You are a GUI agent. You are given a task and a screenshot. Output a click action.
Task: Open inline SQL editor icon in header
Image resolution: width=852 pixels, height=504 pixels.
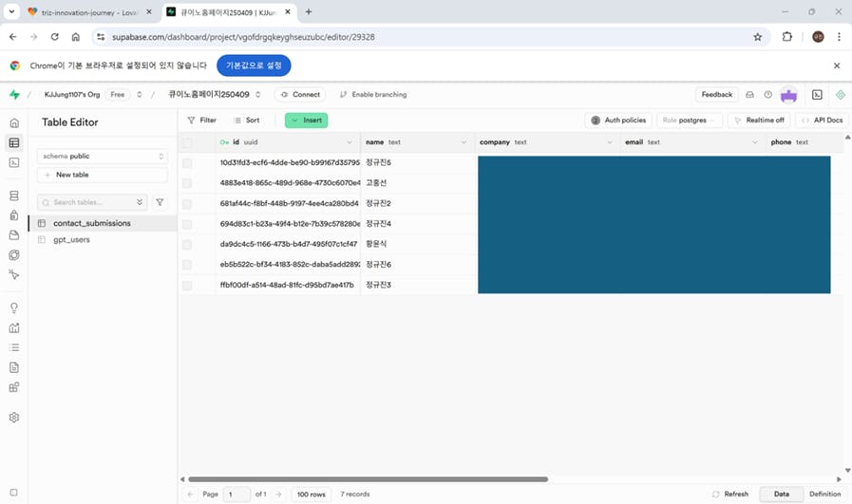click(x=817, y=95)
